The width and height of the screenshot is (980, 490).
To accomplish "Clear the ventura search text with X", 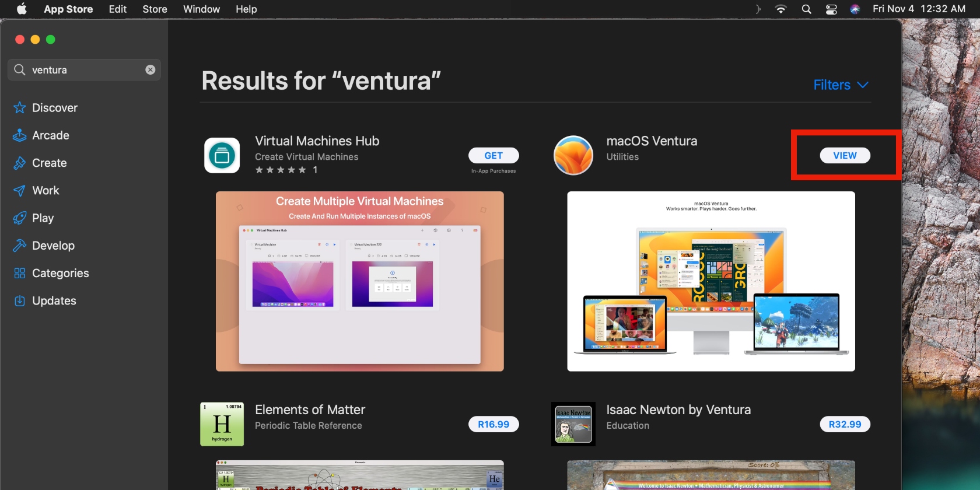I will 150,70.
